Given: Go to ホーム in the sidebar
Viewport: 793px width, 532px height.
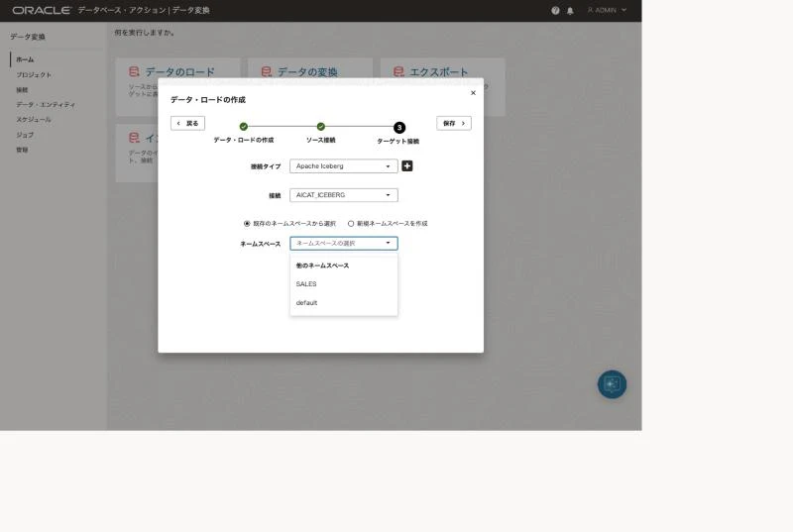Looking at the screenshot, I should (25, 59).
